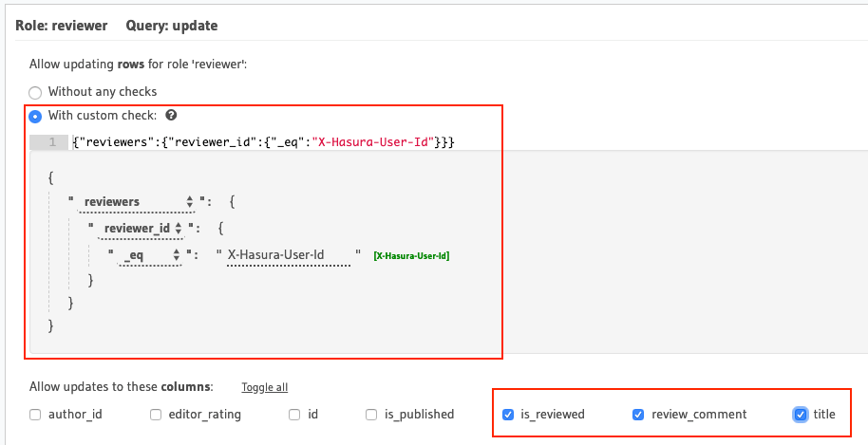Select the 'Without any checks' radio option

[x=35, y=92]
